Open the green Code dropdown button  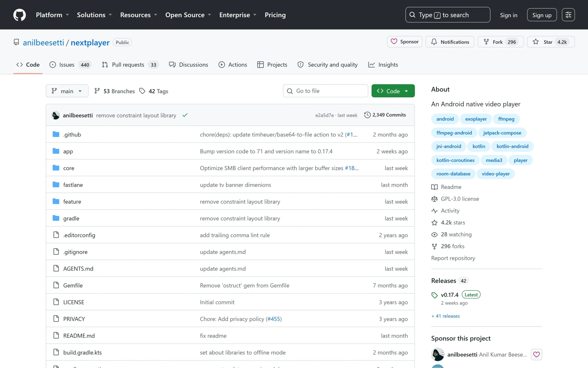[x=393, y=91]
